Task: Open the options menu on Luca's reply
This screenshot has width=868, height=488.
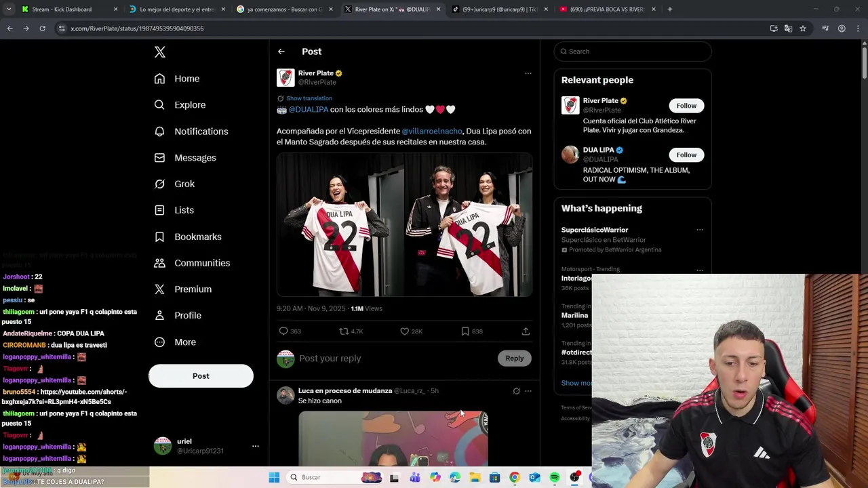Action: (528, 391)
